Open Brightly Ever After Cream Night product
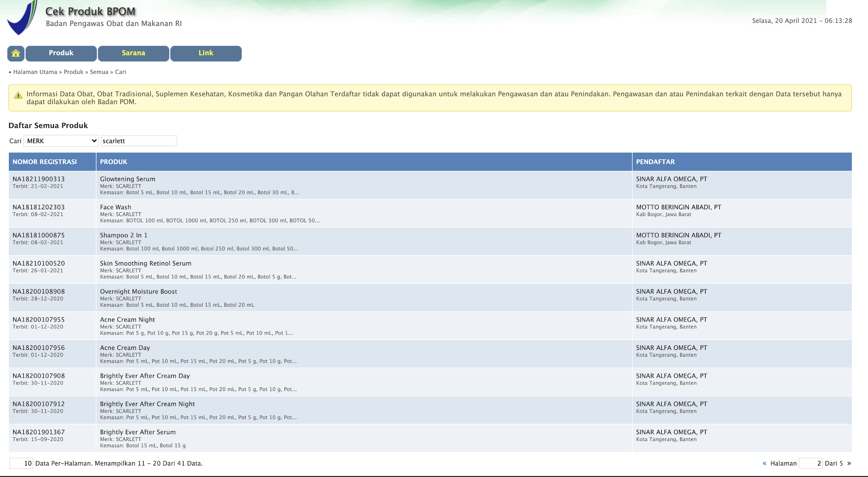Screen dimensions: 868x477 [x=147, y=404]
